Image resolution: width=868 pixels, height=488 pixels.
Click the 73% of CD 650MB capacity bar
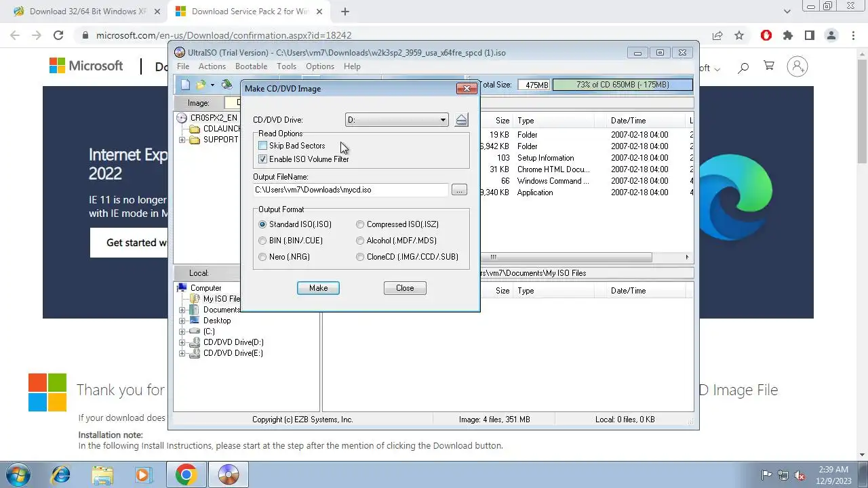point(623,85)
